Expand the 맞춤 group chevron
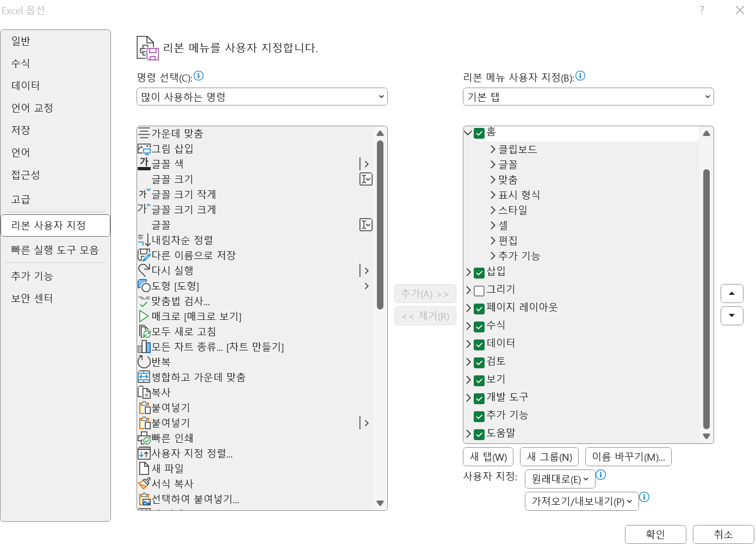This screenshot has width=756, height=544. coord(493,179)
